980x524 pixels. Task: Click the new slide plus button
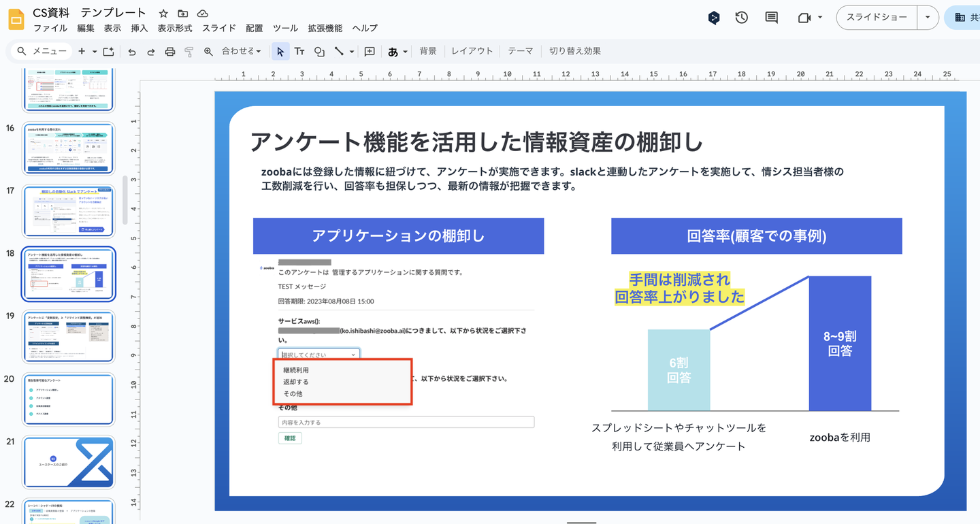click(82, 51)
